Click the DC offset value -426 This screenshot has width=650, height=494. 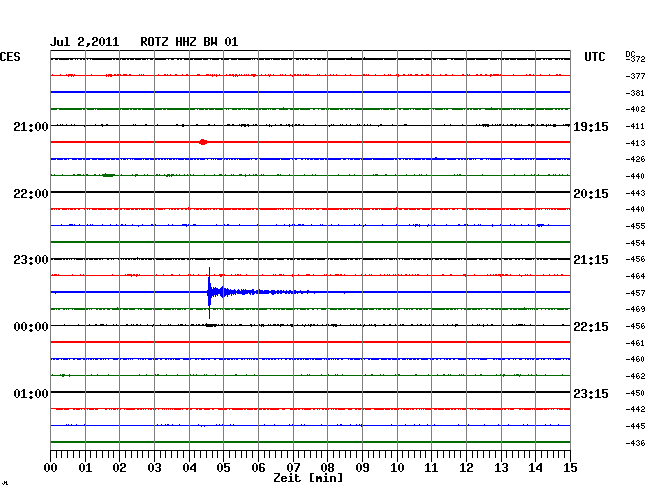(x=635, y=159)
